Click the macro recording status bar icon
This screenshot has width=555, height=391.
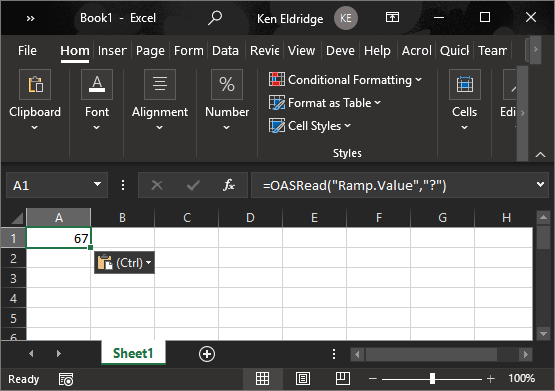pyautogui.click(x=66, y=379)
